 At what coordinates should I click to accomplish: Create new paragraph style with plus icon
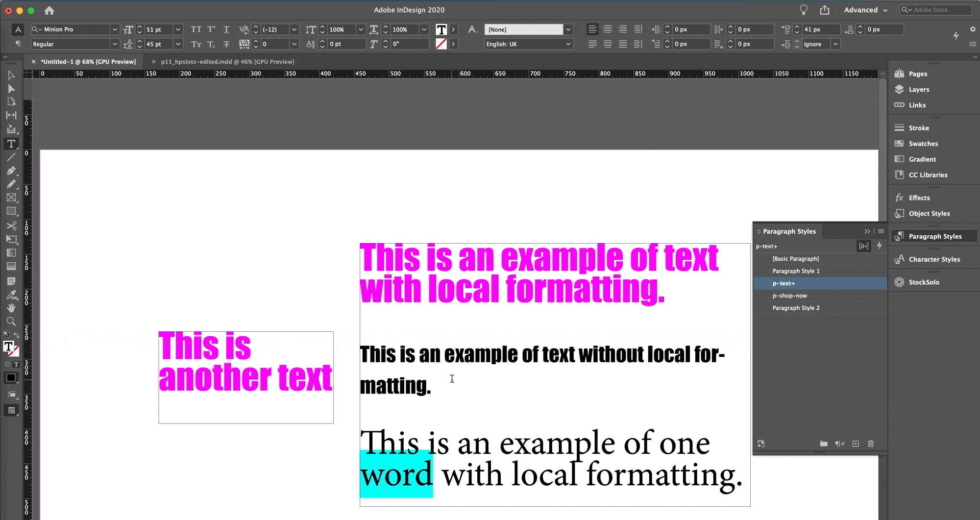[x=856, y=444]
